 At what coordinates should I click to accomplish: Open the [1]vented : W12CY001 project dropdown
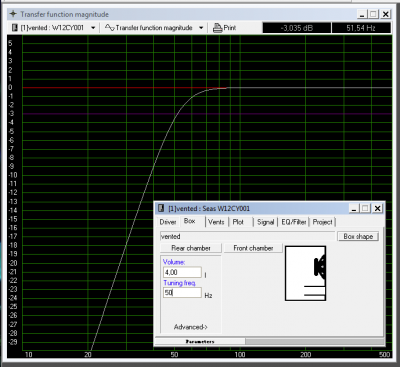pyautogui.click(x=93, y=28)
